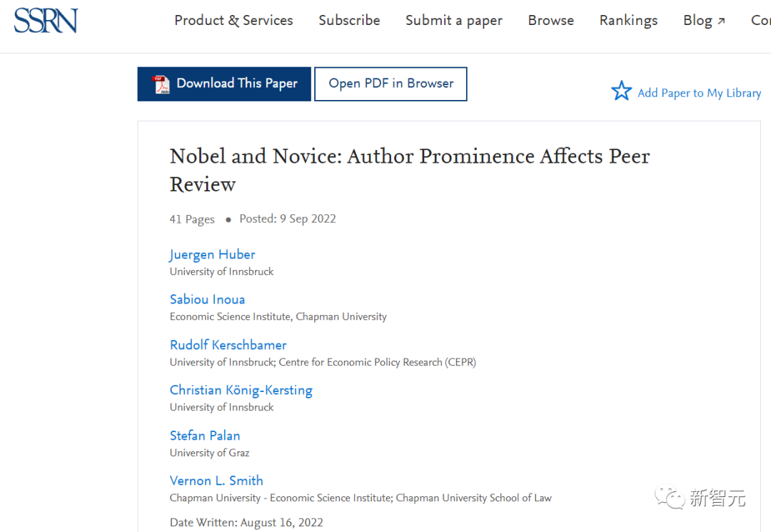The height and width of the screenshot is (532, 771).
Task: View Rudolf Kerschbamer's author page
Action: click(228, 345)
